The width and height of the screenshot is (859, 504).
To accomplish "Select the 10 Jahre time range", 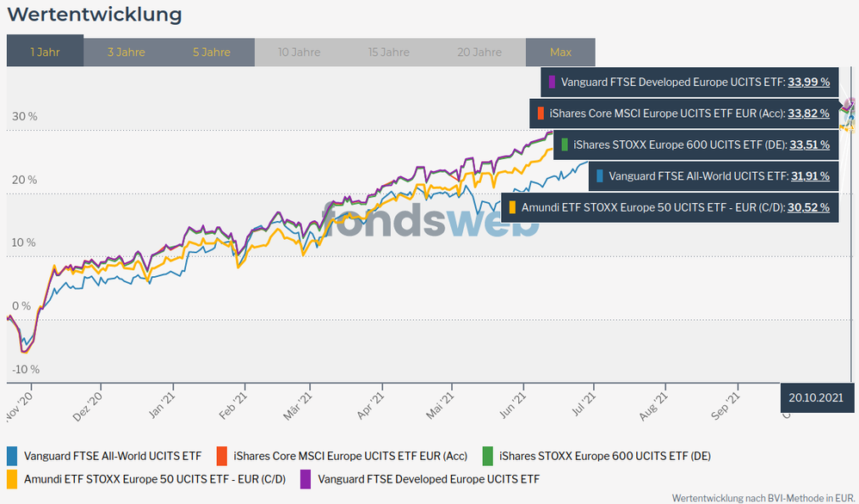I will [299, 52].
